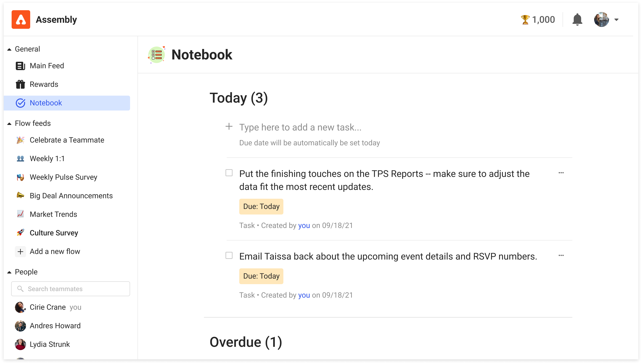This screenshot has height=364, width=642.
Task: Check the trophy points balance indicator
Action: [x=538, y=19]
